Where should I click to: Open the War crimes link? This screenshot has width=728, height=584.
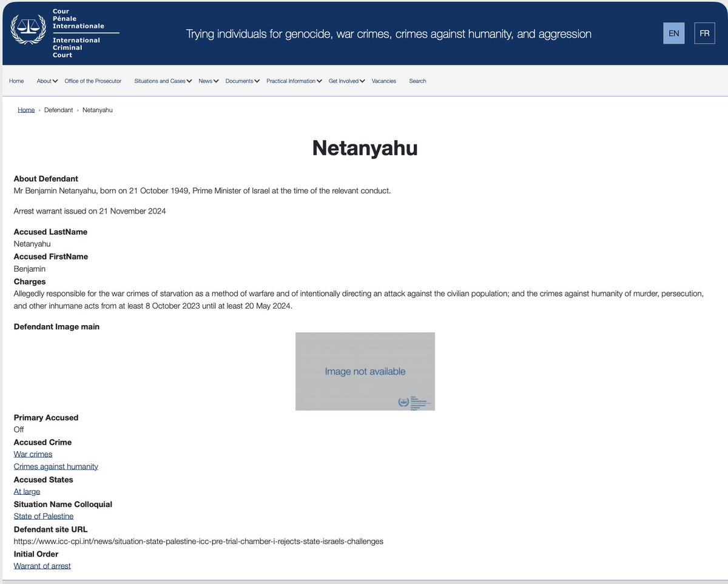[x=33, y=454]
